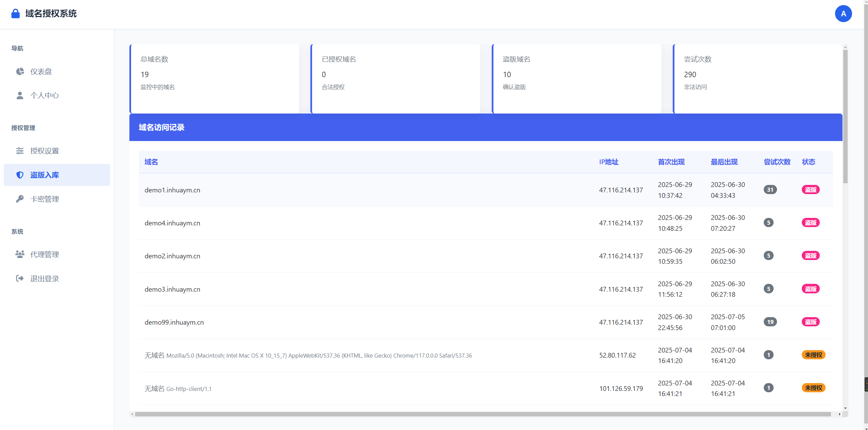Click first-seen time 2025-06-29 10:37:42
868x430 pixels.
tap(675, 190)
